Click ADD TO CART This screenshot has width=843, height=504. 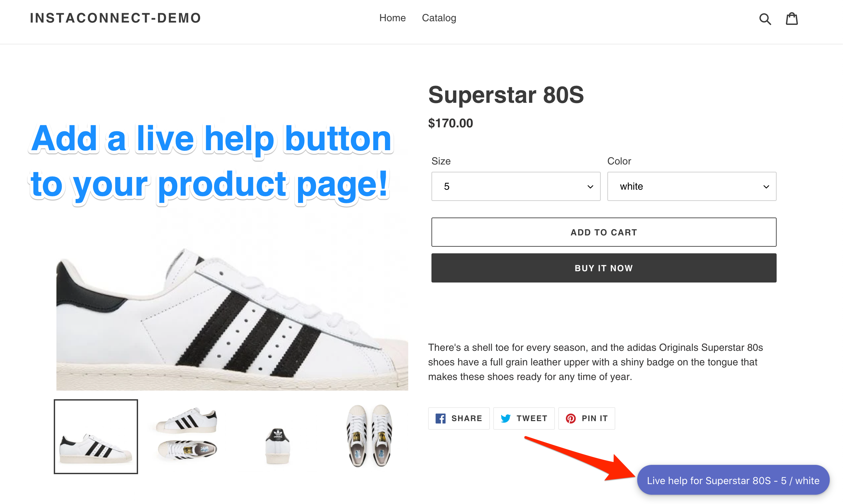(603, 232)
